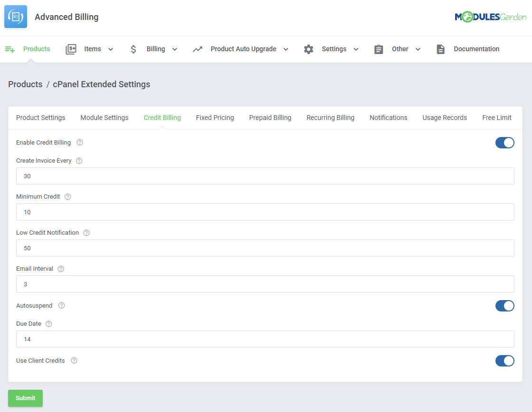Viewport: 532px width, 412px height.
Task: Open help tooltip for Enable Credit Billing
Action: [x=80, y=142]
